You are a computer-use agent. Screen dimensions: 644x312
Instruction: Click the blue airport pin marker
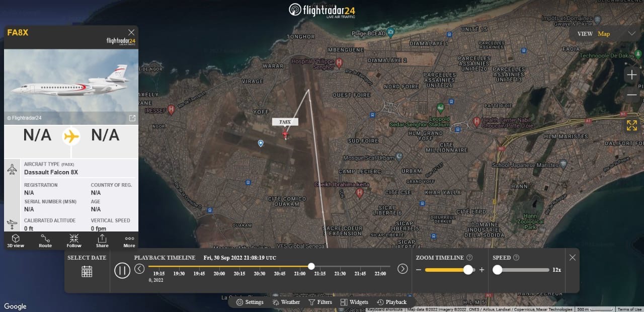261,143
